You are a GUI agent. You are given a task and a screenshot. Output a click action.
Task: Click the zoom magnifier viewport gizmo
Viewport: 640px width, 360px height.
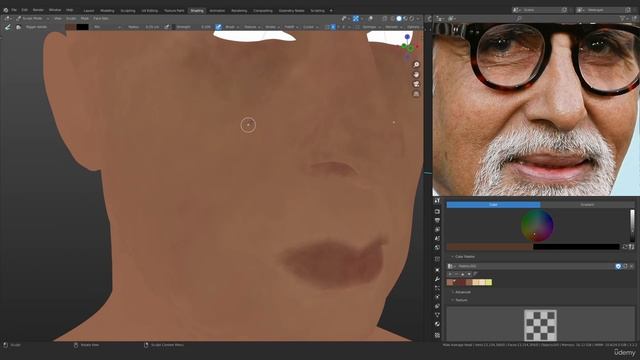[416, 65]
